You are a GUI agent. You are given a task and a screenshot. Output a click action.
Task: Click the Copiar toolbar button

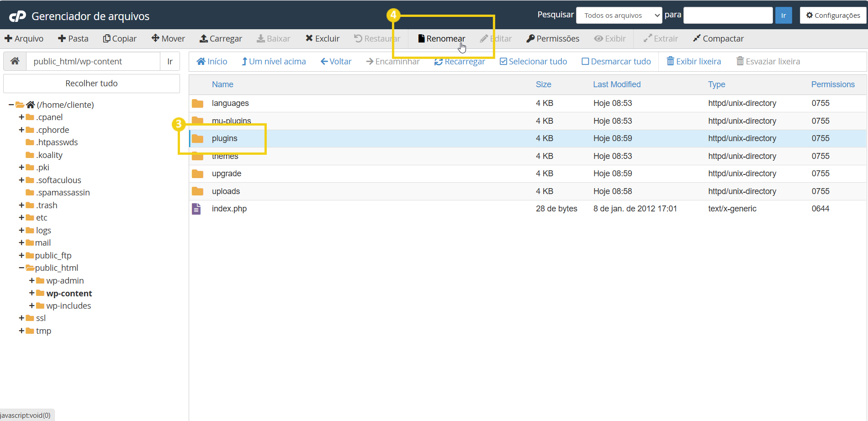120,39
